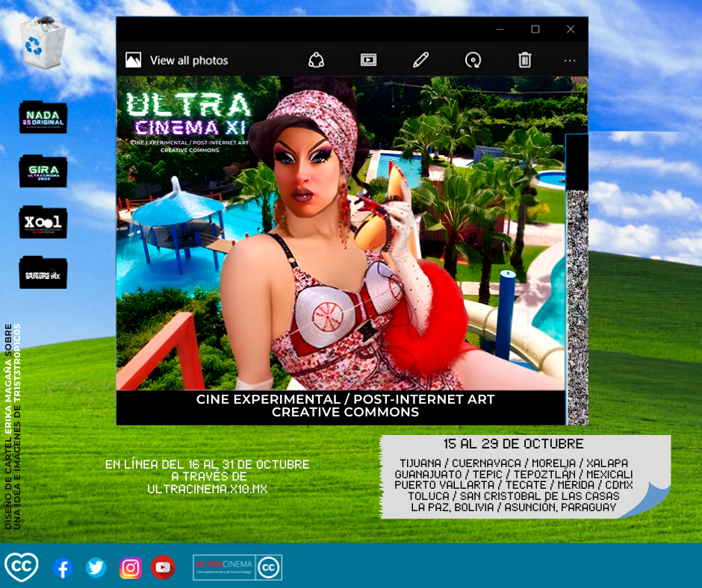
Task: Minimize the Photos window
Action: [500, 29]
